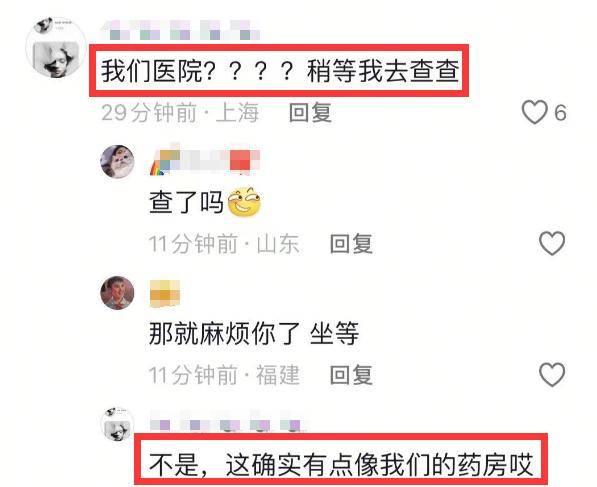Open the top commenter's profile avatar
Screen dimensions: 597x487
pyautogui.click(x=56, y=48)
